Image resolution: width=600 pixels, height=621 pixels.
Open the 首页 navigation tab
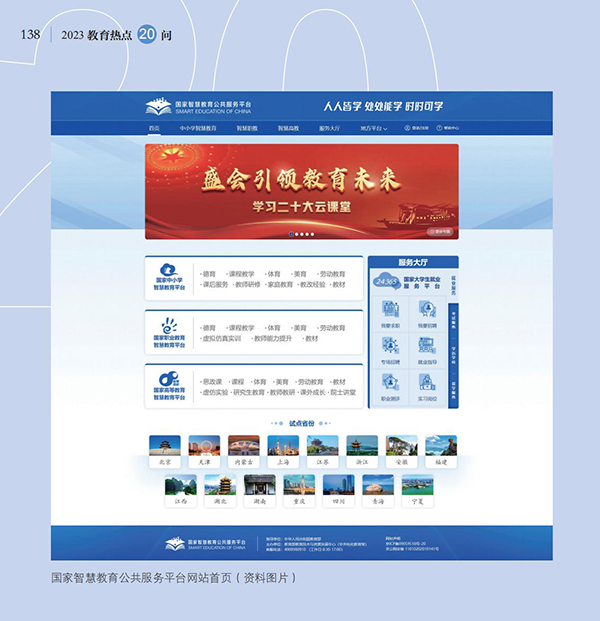(154, 128)
